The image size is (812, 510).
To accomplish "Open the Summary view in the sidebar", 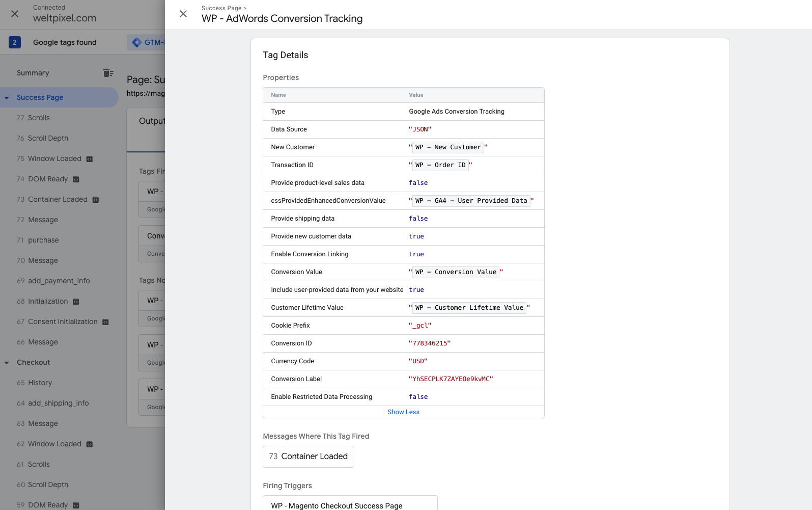I will (33, 73).
